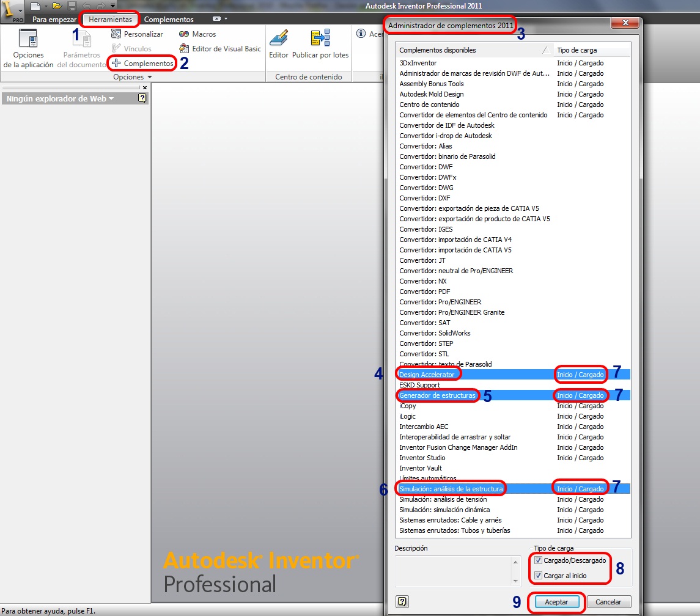Click the Cancelar button
This screenshot has width=700, height=616.
(x=608, y=602)
